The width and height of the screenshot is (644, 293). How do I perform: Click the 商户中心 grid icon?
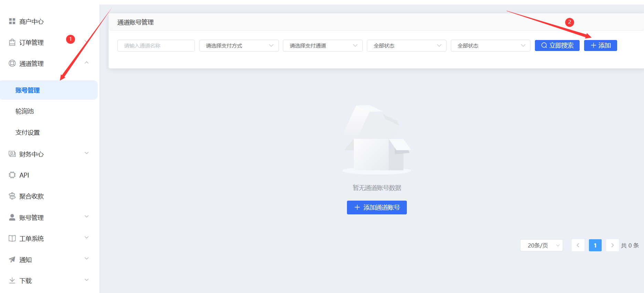coord(12,21)
